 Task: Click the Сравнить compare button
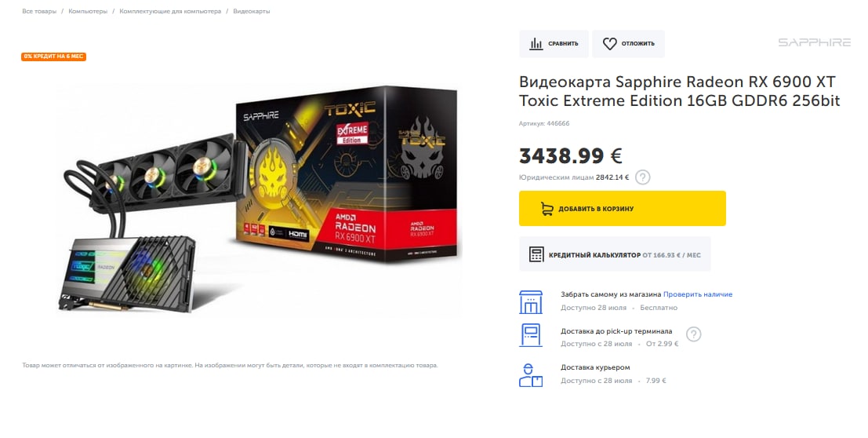pyautogui.click(x=554, y=44)
